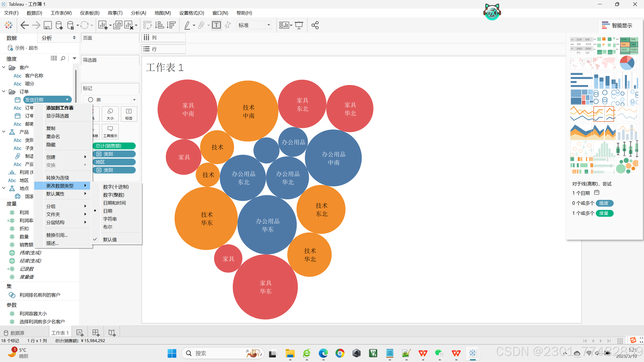This screenshot has width=644, height=362.
Task: Click the swap rows and columns icon
Action: [147, 25]
